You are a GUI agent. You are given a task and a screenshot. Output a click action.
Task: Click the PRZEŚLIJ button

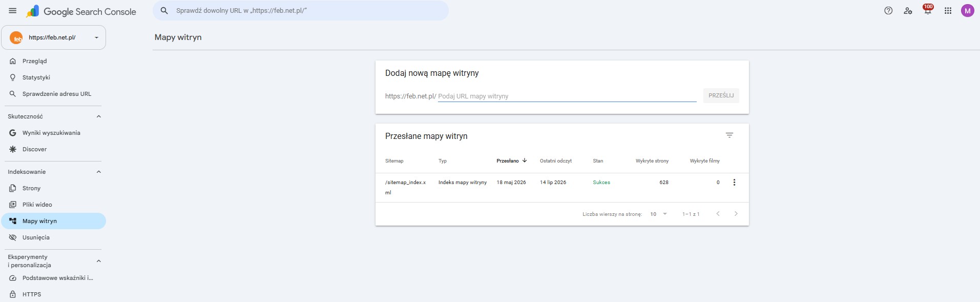click(x=721, y=95)
